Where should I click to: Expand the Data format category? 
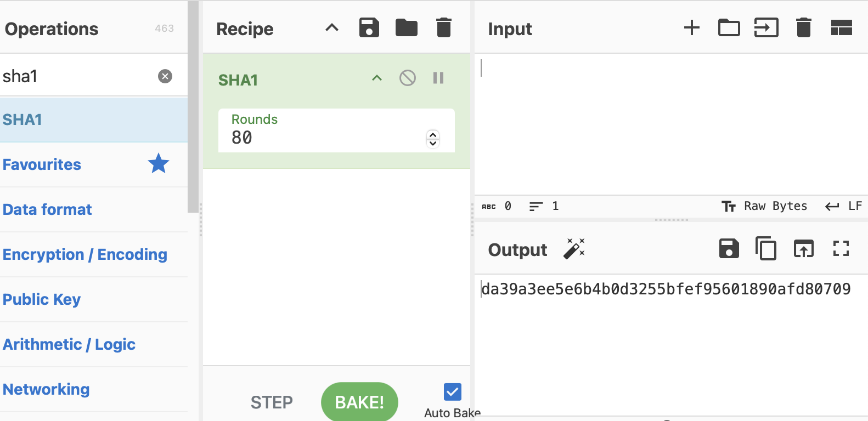tap(48, 209)
